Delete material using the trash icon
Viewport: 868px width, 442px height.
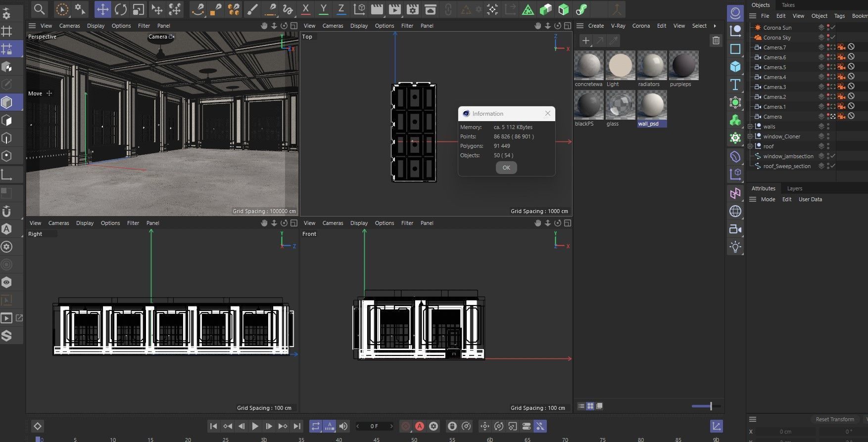click(716, 41)
